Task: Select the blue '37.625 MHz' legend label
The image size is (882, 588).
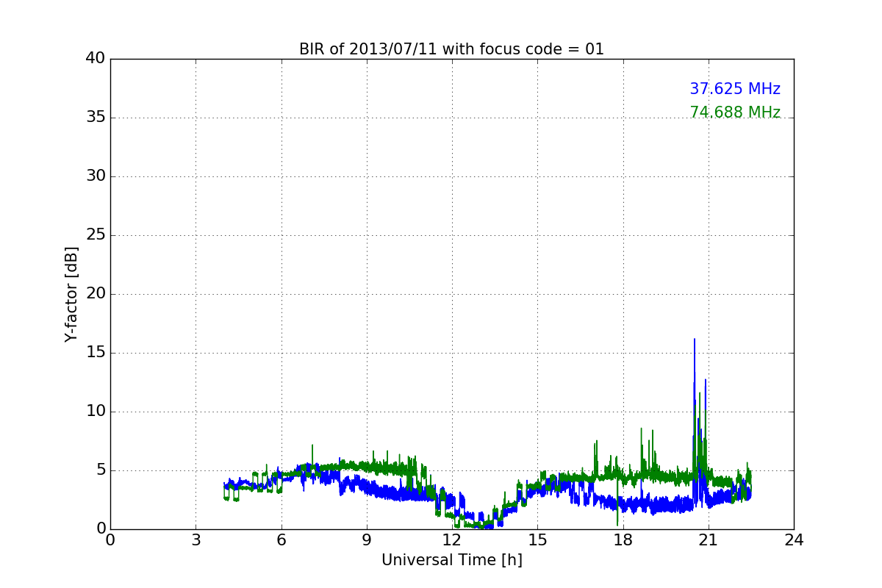Action: pyautogui.click(x=735, y=89)
